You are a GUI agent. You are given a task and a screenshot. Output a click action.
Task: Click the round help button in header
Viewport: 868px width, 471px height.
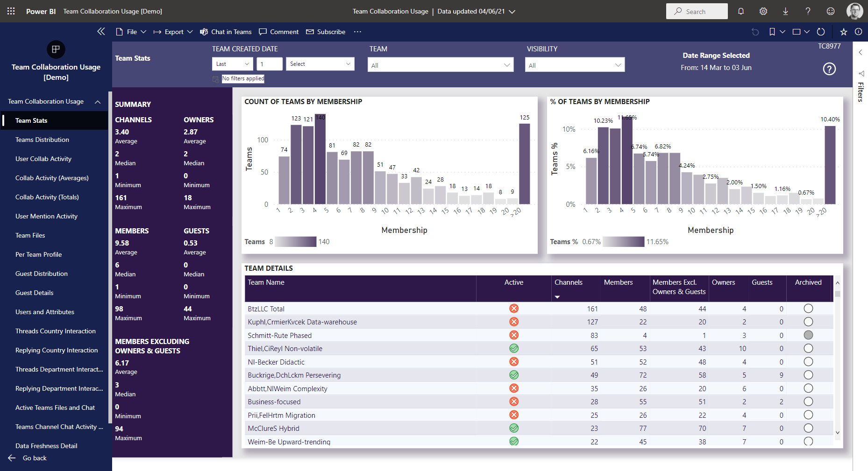829,69
